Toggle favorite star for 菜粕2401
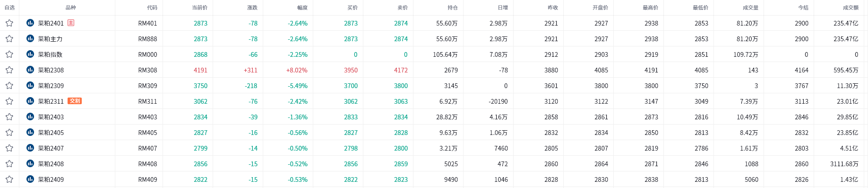The width and height of the screenshot is (868, 188). (9, 23)
